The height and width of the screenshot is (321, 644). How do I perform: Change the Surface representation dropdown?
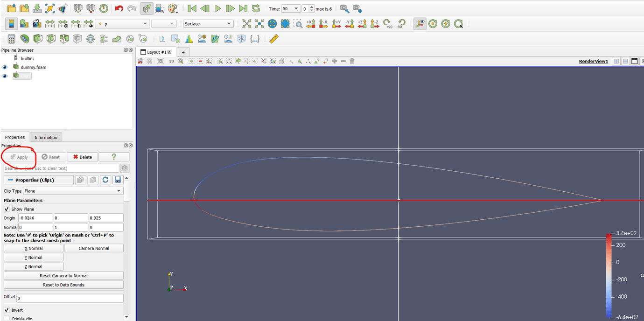[208, 23]
